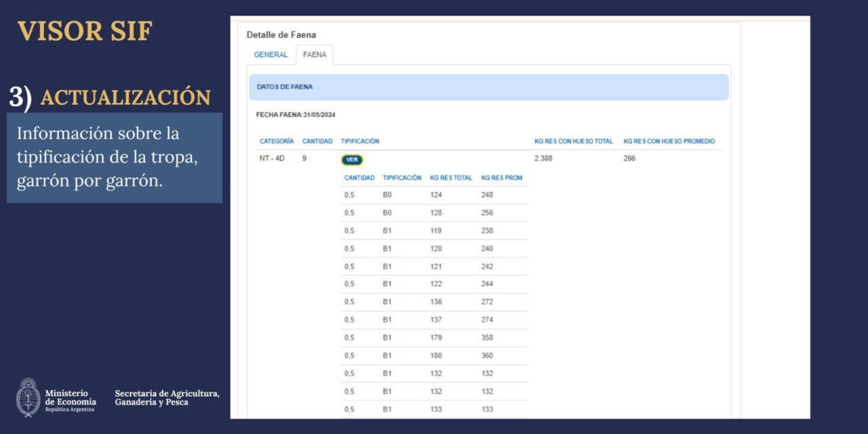Viewport: 868px width, 434px height.
Task: Click the VISOR SIF slide title
Action: pyautogui.click(x=85, y=31)
